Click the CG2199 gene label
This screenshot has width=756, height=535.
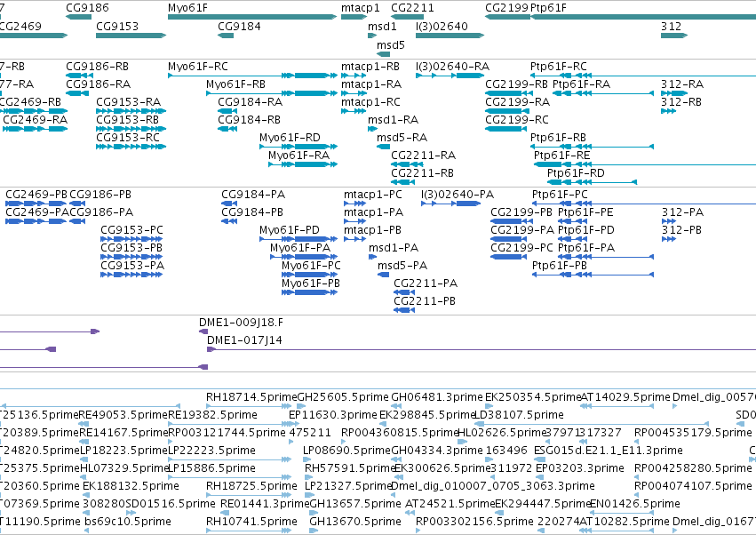pyautogui.click(x=506, y=8)
